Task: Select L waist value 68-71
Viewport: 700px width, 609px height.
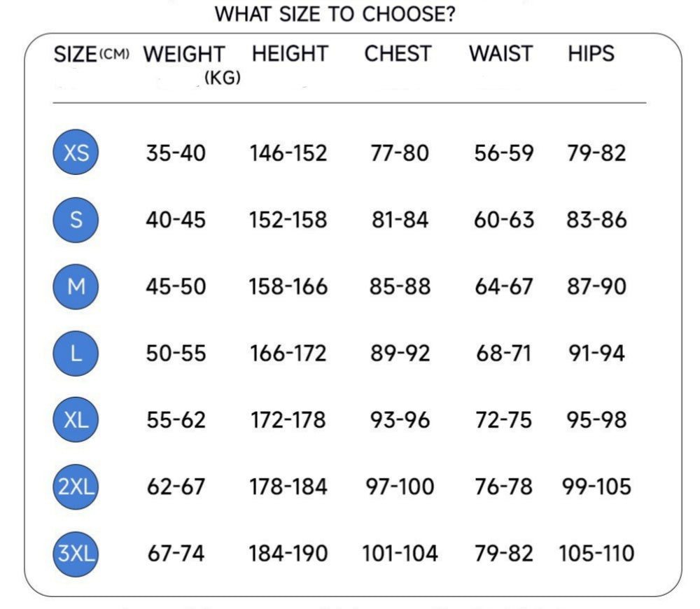Action: click(503, 353)
